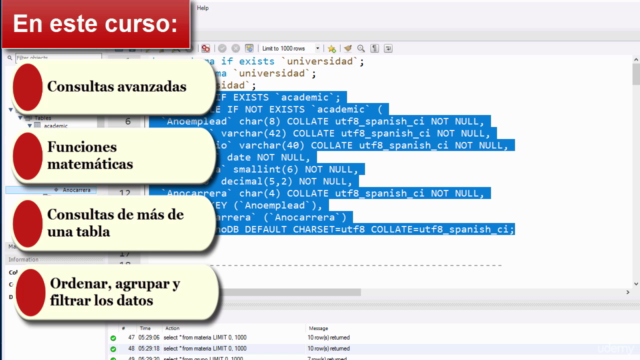Click editor line containing 'date NOT NULL,'

[x=269, y=158]
